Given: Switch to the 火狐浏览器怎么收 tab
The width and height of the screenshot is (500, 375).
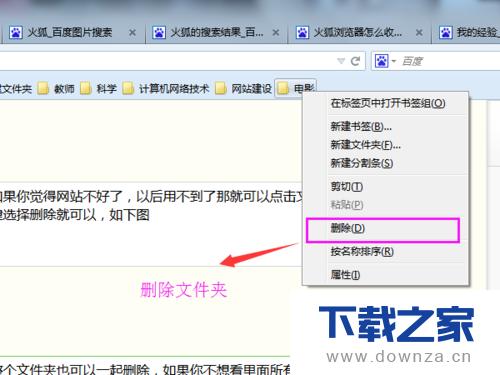Looking at the screenshot, I should [360, 33].
